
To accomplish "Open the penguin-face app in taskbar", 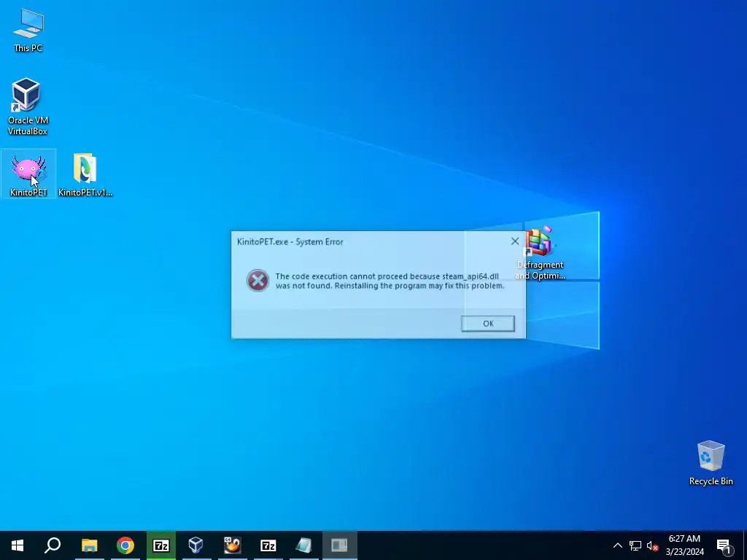I will [x=233, y=545].
